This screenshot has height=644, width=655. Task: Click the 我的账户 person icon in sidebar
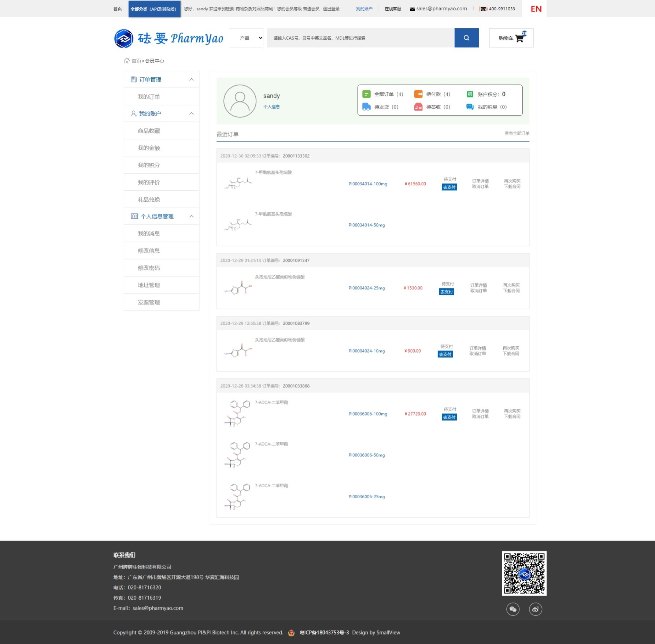pyautogui.click(x=134, y=113)
